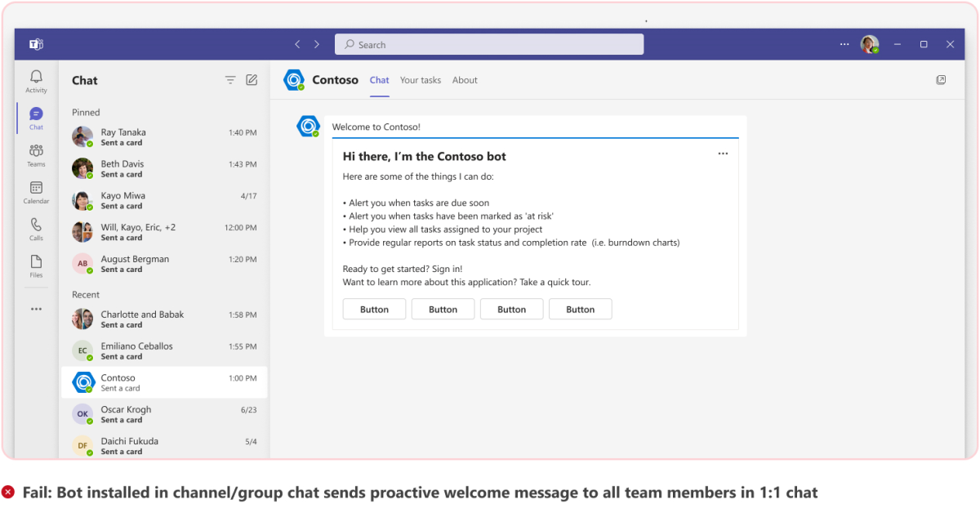Viewport: 980px width, 513px height.
Task: Open your profile avatar in the title bar
Action: click(x=869, y=44)
